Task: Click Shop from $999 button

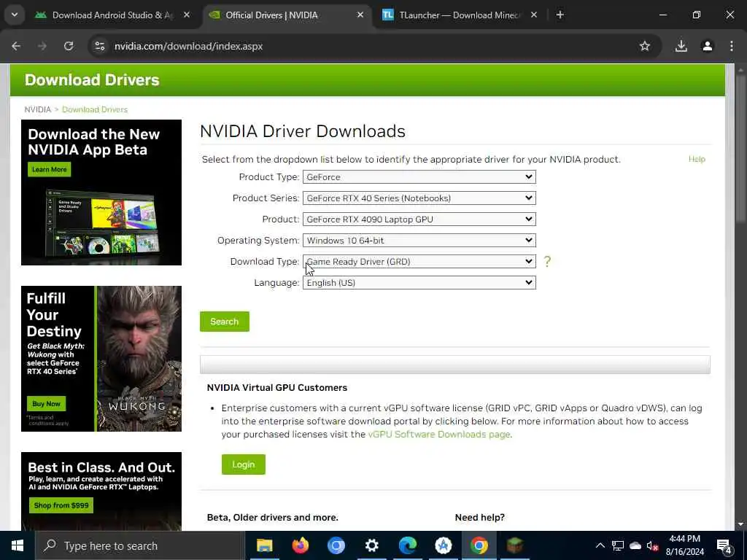Action: (x=61, y=505)
